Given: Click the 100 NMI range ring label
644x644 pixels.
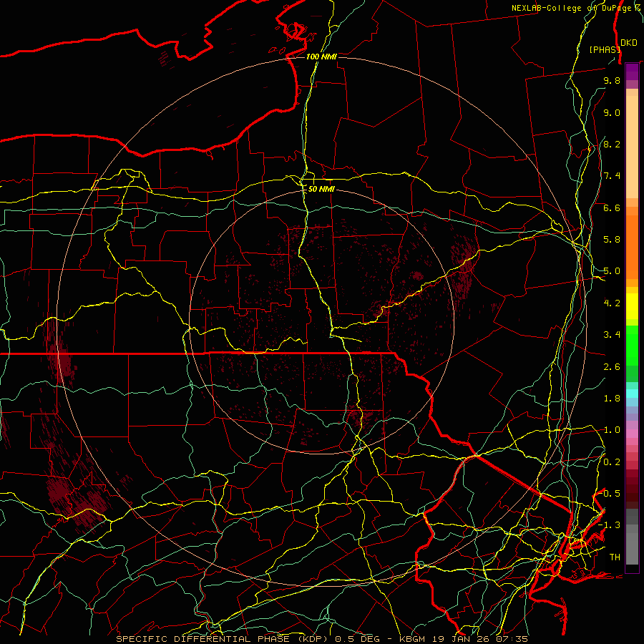Looking at the screenshot, I should coord(321,57).
